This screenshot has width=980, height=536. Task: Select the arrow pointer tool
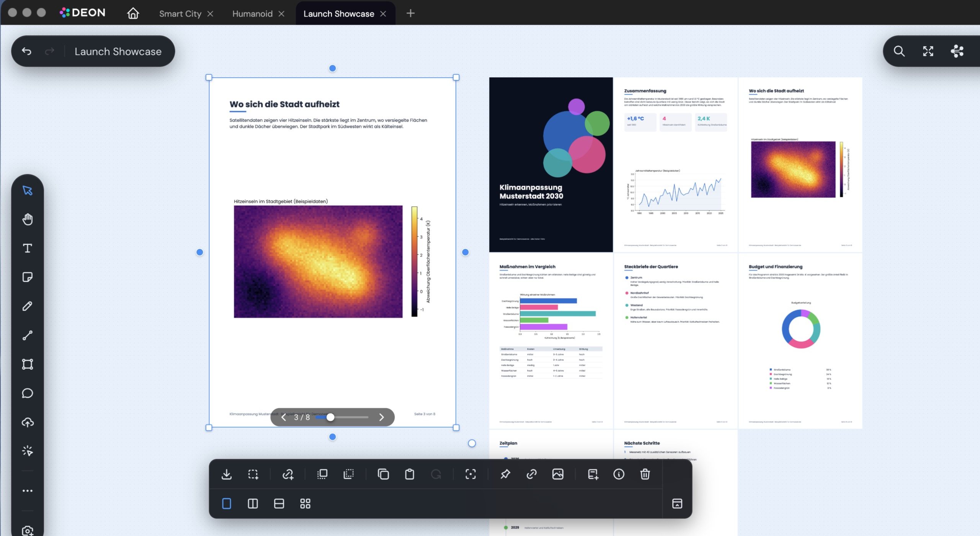(28, 190)
